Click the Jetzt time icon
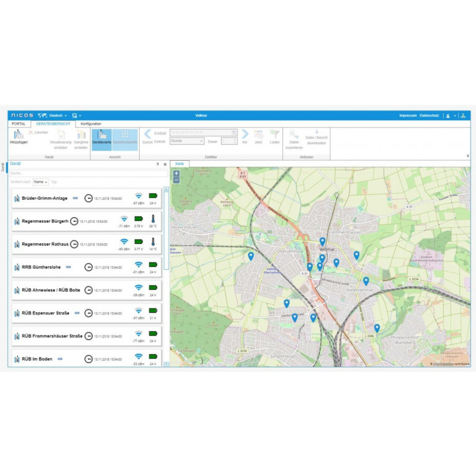 [x=258, y=134]
